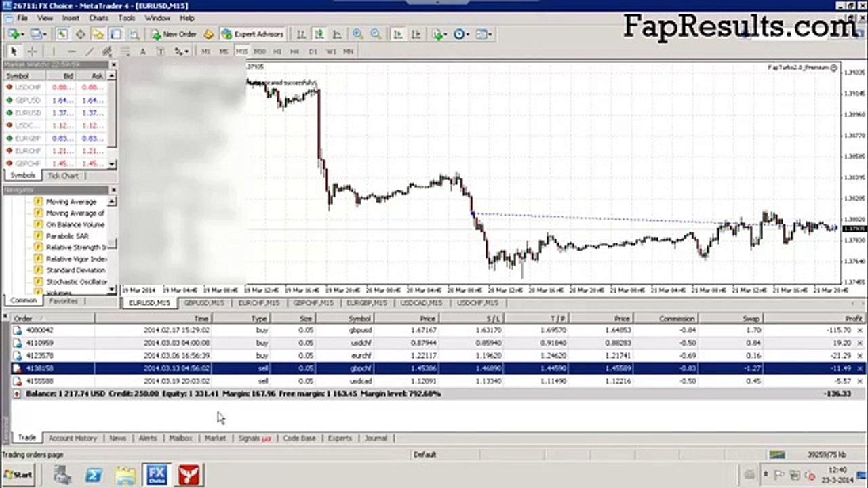The image size is (868, 488).
Task: Sort orders by Symbol column header
Action: pos(344,319)
